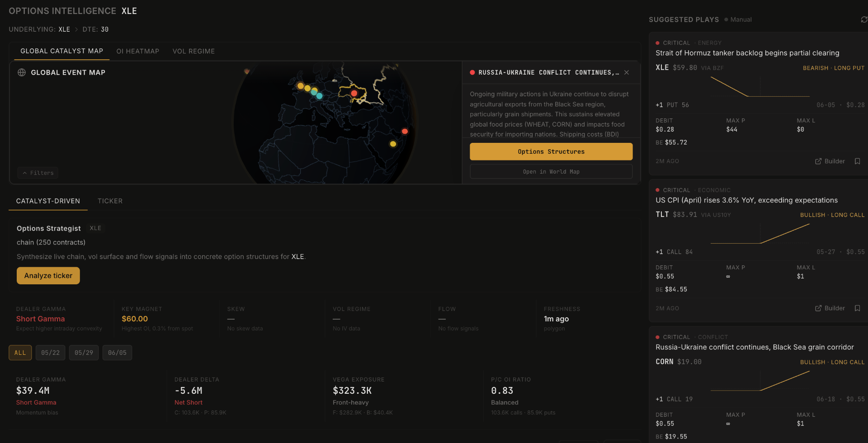Click the westmost yellow marker over Europe
The height and width of the screenshot is (443, 868).
(x=300, y=85)
